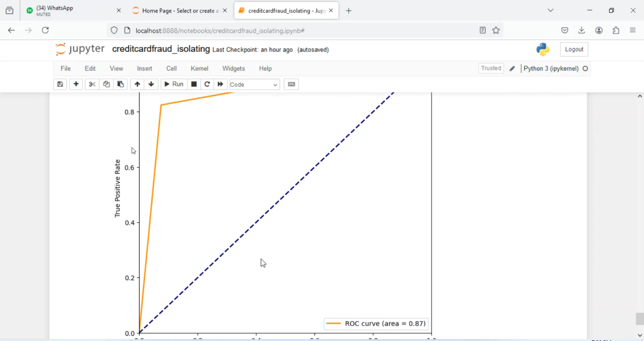Cut selected cells with scissors icon

pos(92,84)
